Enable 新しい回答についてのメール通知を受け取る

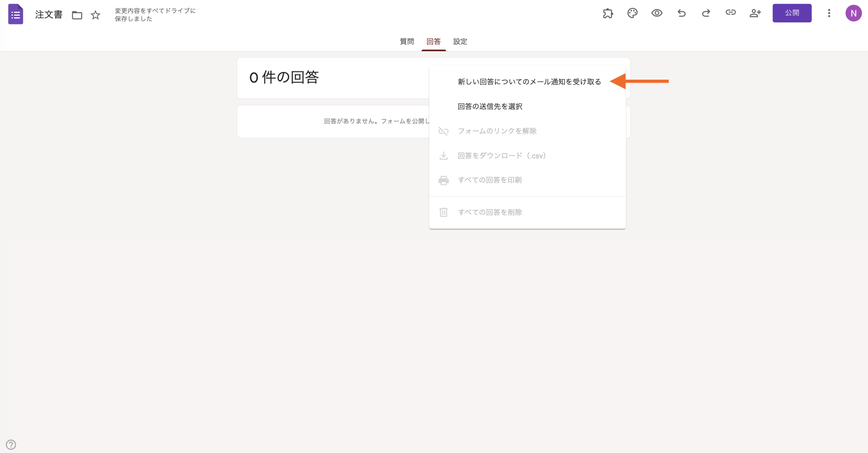pyautogui.click(x=529, y=82)
